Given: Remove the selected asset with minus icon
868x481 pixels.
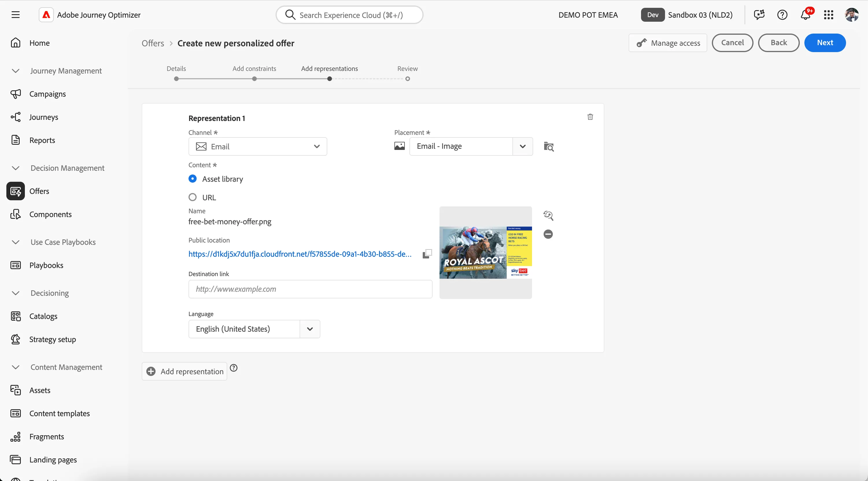Looking at the screenshot, I should (548, 234).
